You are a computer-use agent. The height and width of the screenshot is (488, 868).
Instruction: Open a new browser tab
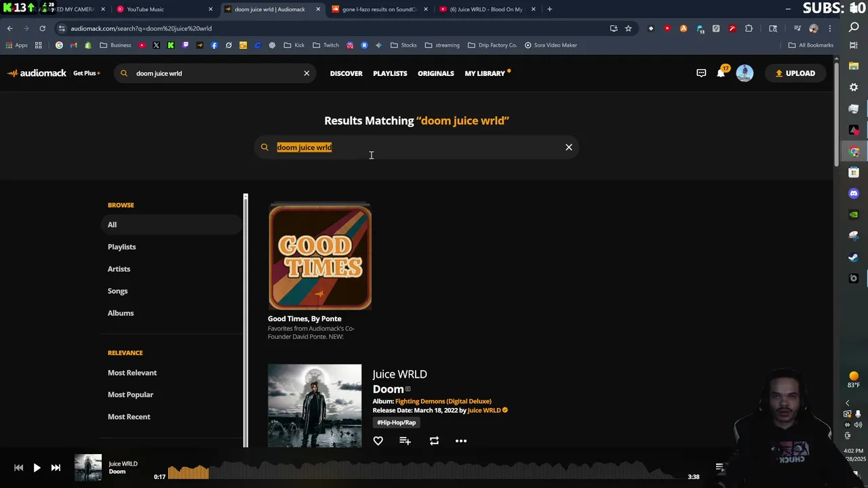pyautogui.click(x=549, y=9)
